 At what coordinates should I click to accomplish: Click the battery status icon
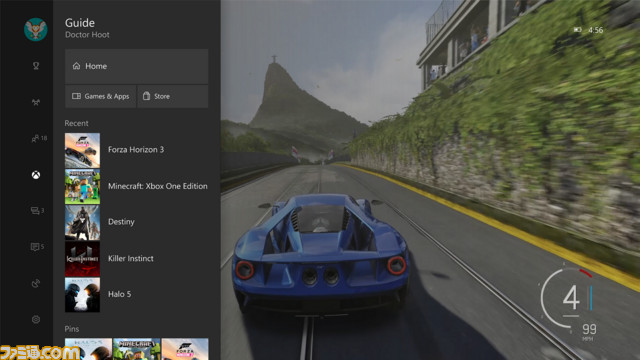click(x=578, y=29)
